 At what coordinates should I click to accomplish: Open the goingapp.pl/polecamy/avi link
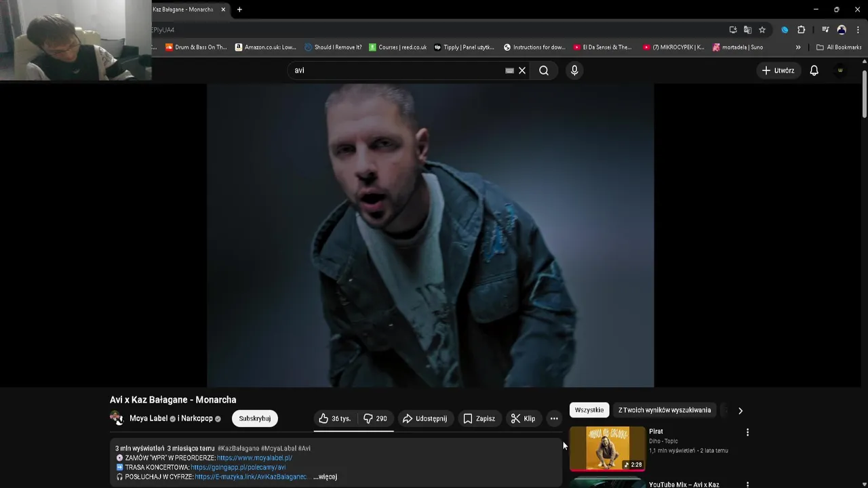[238, 468]
